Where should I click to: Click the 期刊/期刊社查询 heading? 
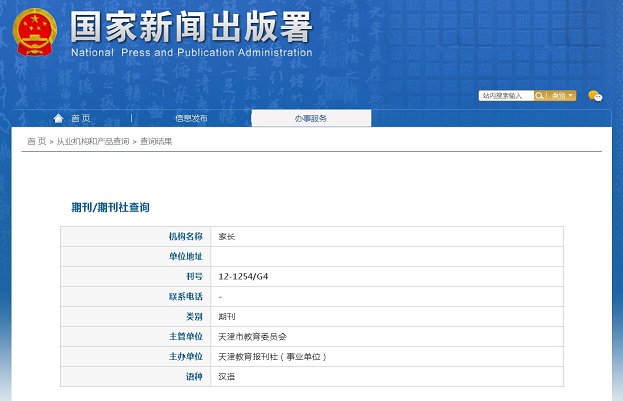point(110,207)
